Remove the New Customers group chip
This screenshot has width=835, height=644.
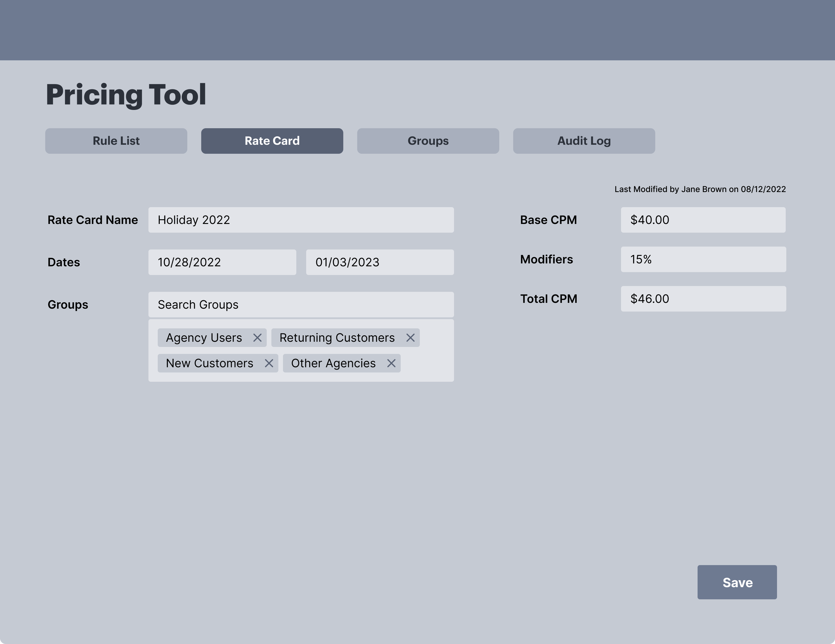[270, 363]
